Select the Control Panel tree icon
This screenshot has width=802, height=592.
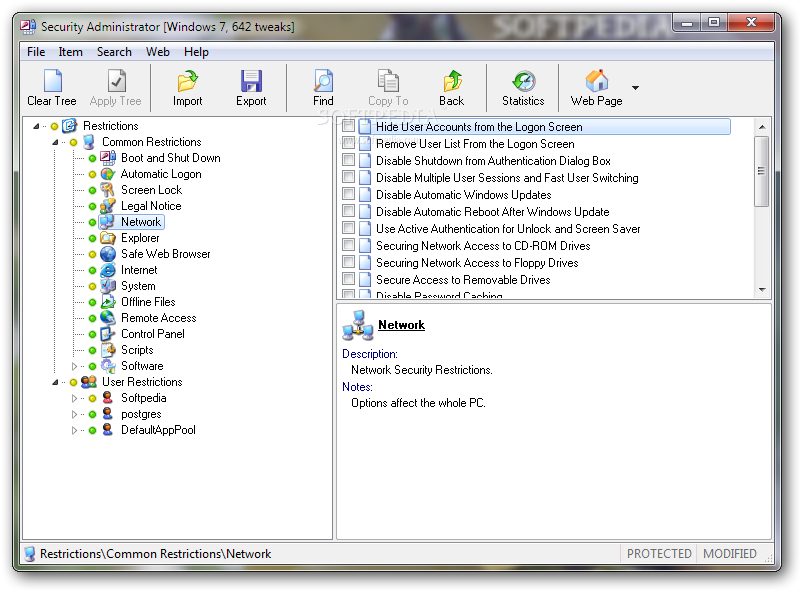[x=108, y=334]
